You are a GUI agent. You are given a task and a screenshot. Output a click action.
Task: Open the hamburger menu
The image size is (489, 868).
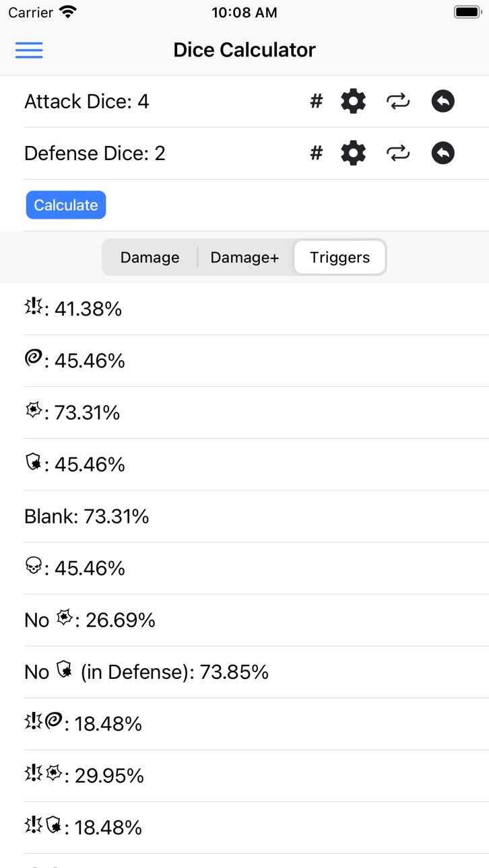pos(29,50)
